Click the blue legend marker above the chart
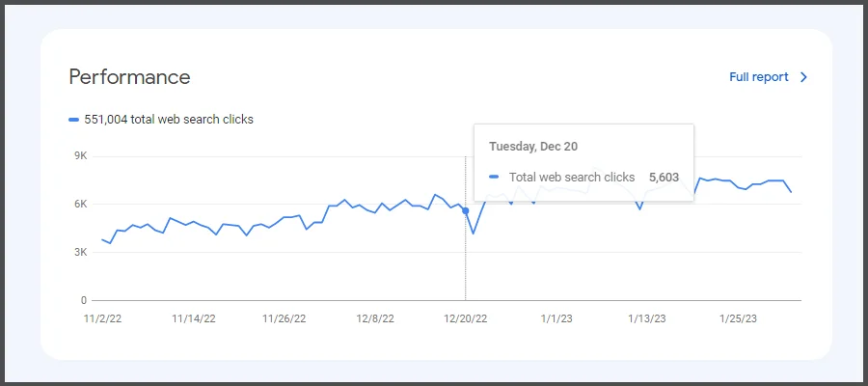Viewport: 868px width, 386px height. [x=74, y=120]
